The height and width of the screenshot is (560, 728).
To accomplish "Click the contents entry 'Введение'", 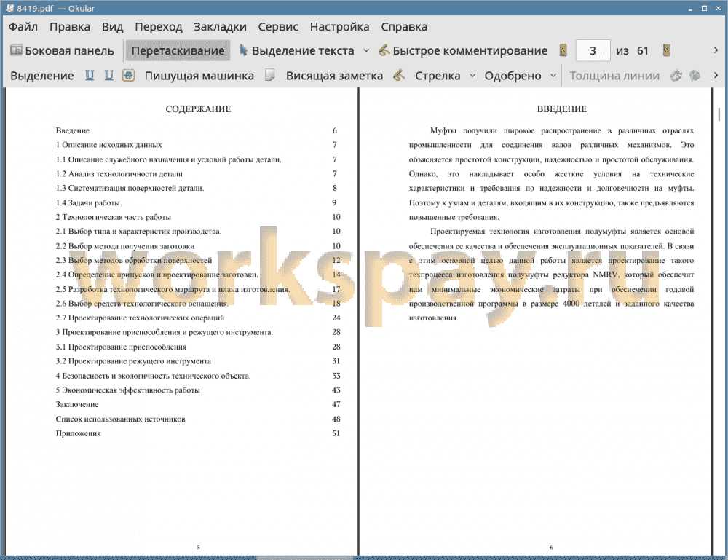I will tap(72, 131).
